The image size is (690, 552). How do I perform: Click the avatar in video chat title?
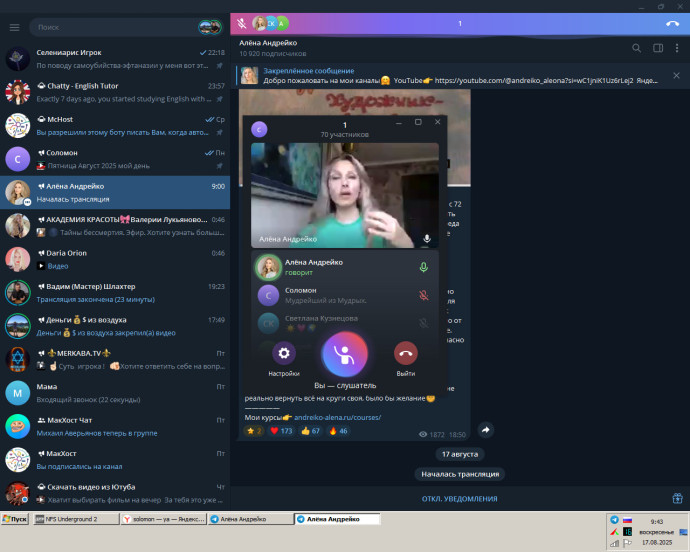pos(259,129)
